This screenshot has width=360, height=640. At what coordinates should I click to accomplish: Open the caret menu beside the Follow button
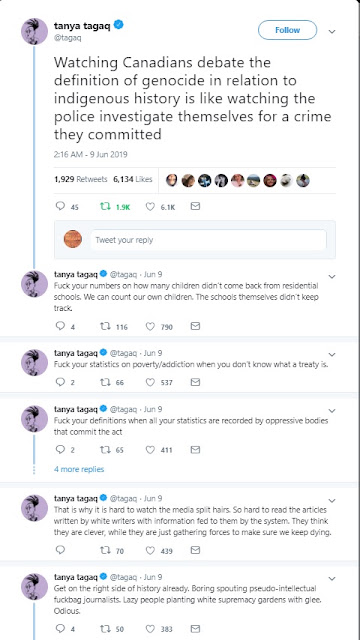[332, 31]
